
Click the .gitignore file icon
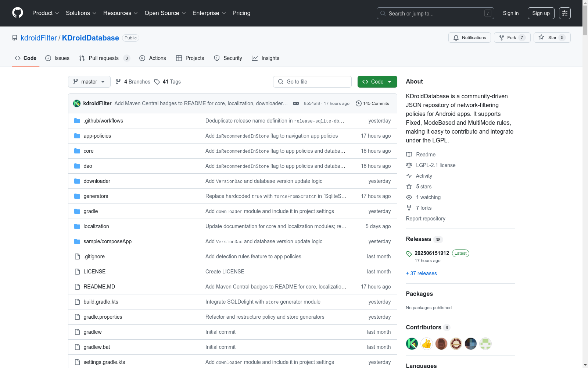point(77,256)
